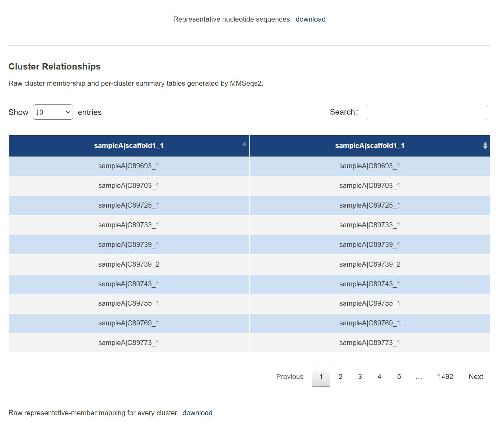
Task: Select sampleA|C89725_1 in first column
Action: pos(129,205)
